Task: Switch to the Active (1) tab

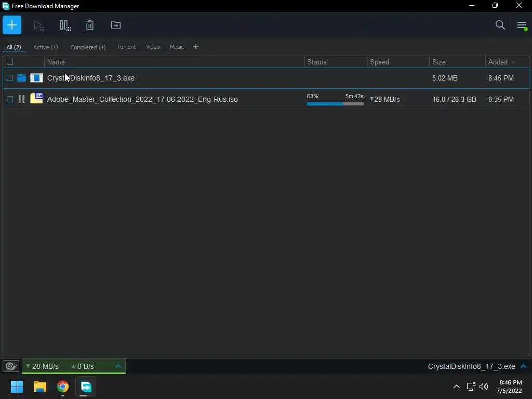Action: tap(46, 47)
